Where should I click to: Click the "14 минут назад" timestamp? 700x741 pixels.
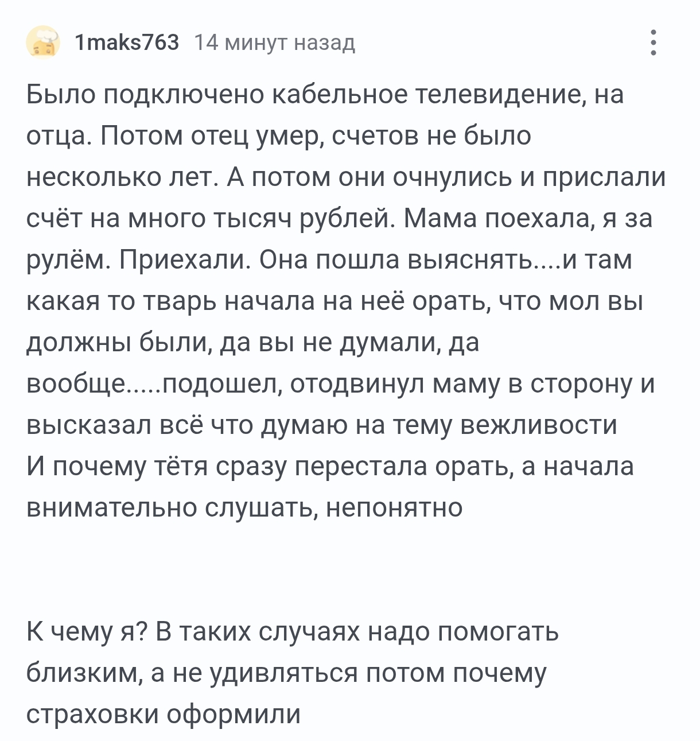[275, 42]
